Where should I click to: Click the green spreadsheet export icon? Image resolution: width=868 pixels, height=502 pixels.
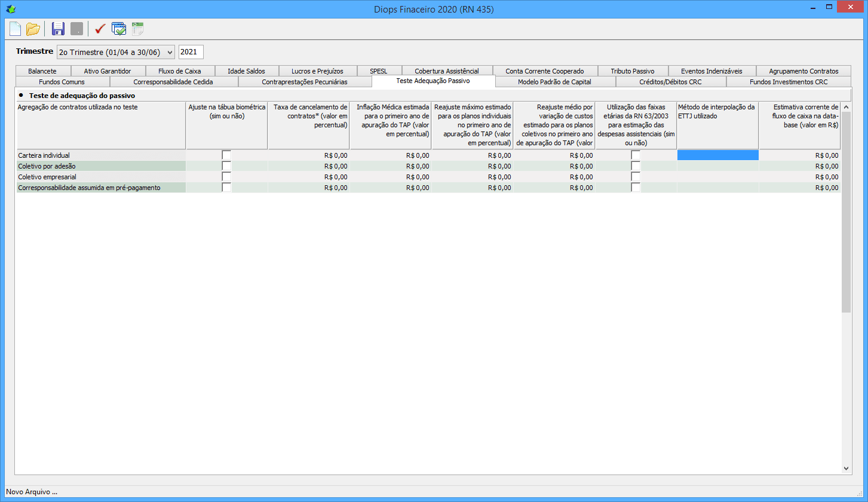point(138,29)
